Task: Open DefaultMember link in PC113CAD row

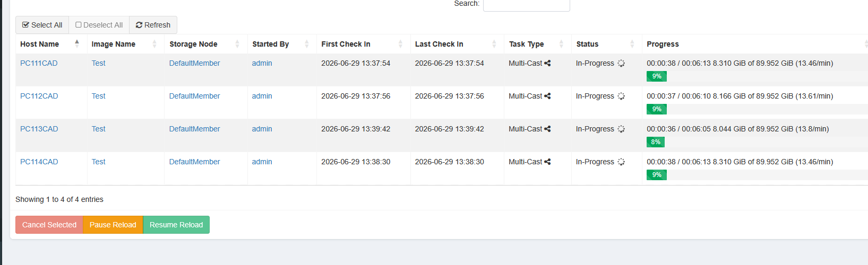Action: pos(194,129)
